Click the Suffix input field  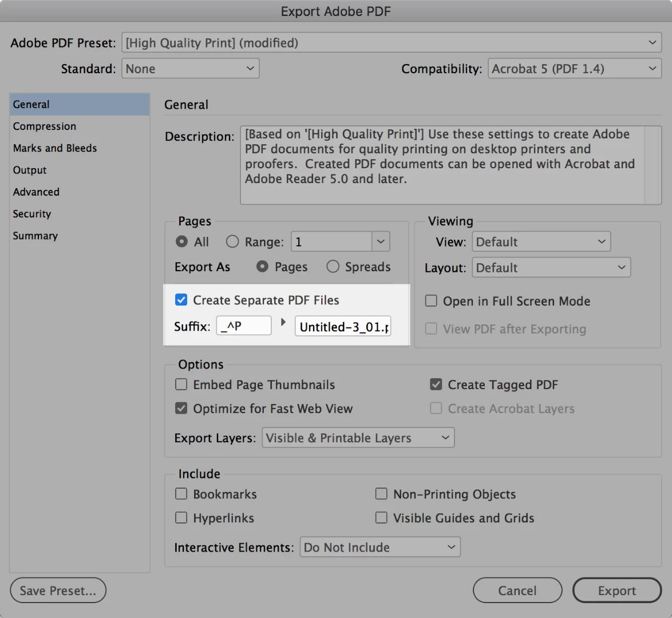(x=244, y=326)
